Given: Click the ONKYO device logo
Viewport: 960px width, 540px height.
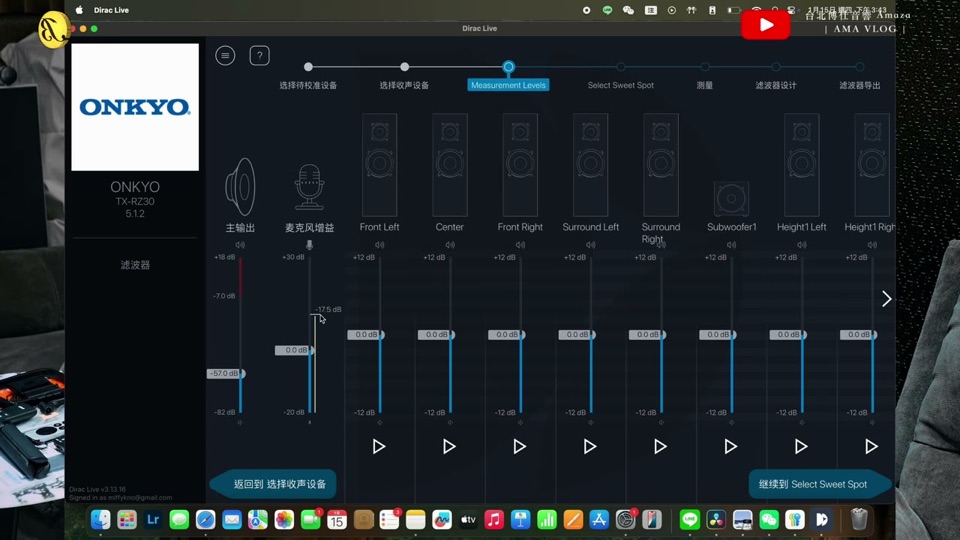Looking at the screenshot, I should click(x=135, y=107).
